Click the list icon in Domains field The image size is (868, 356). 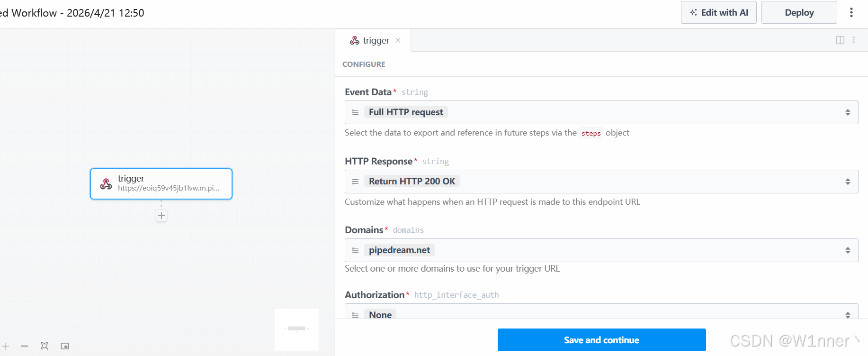[355, 250]
